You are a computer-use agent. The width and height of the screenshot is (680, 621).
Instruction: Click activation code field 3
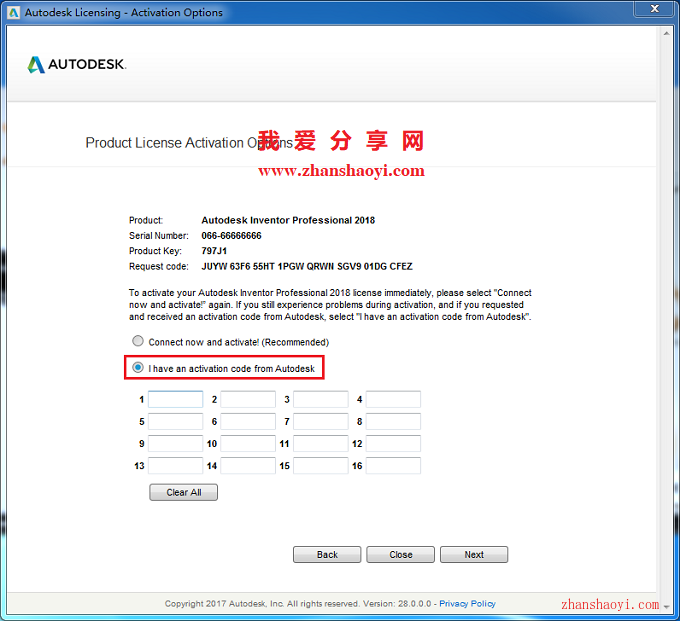(x=320, y=399)
